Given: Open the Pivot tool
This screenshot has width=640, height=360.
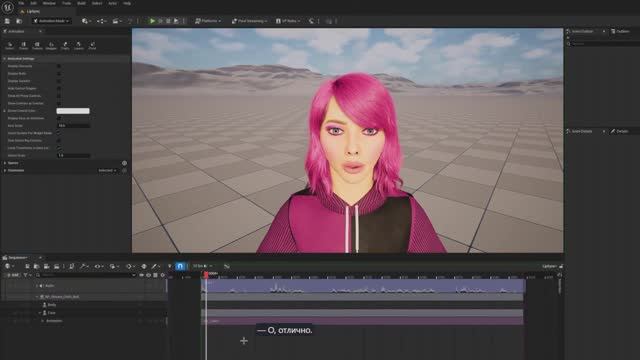Looking at the screenshot, I should coord(92,45).
